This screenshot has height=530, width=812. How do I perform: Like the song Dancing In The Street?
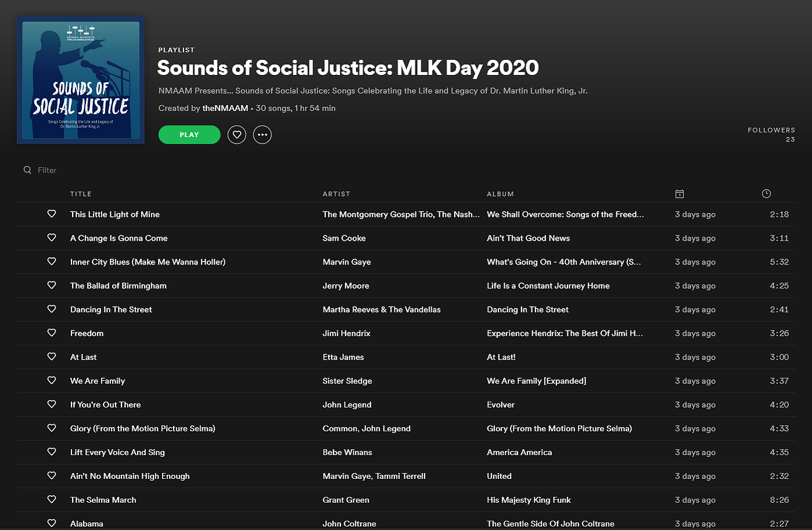(52, 309)
